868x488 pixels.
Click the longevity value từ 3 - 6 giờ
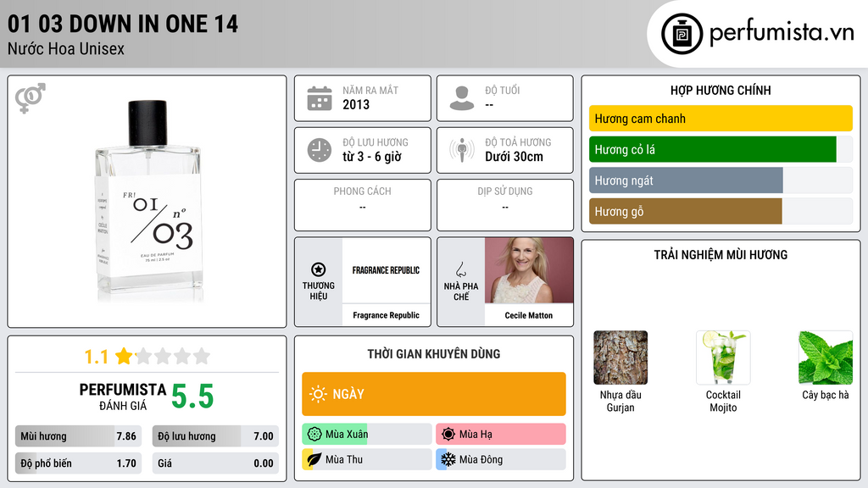[372, 157]
